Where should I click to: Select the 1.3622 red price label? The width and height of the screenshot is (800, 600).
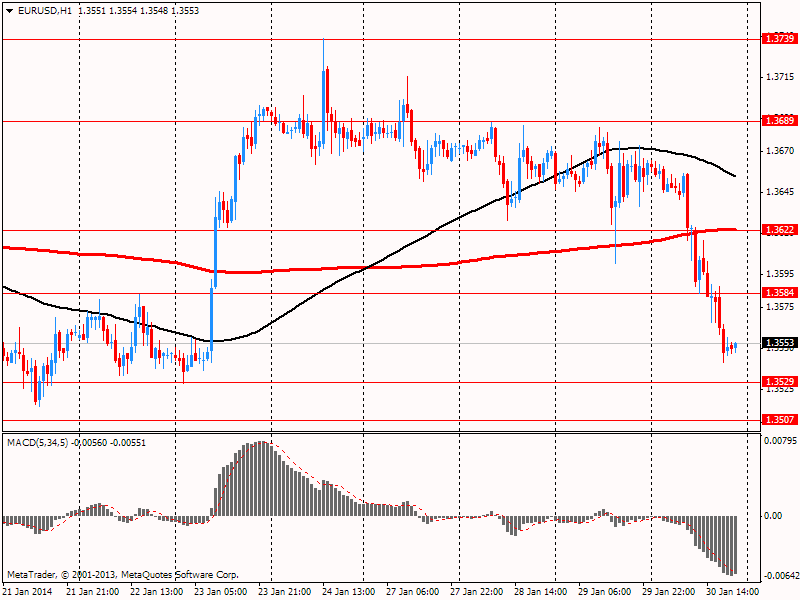(x=779, y=230)
